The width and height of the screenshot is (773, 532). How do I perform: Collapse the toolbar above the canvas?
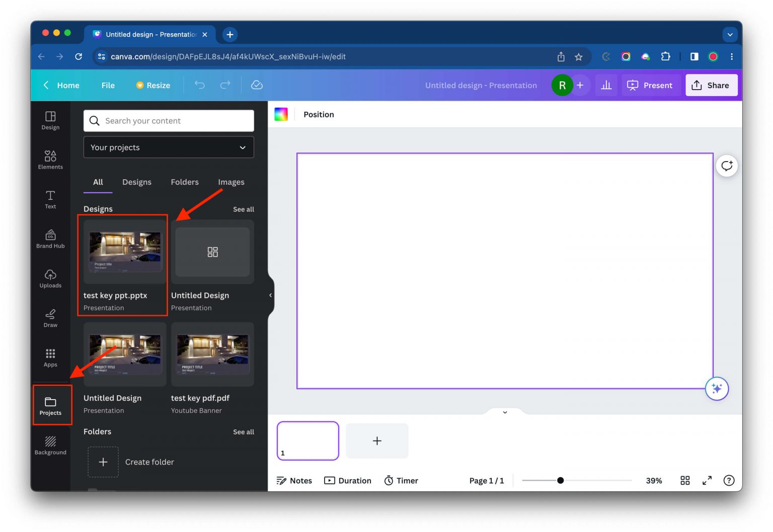[504, 412]
